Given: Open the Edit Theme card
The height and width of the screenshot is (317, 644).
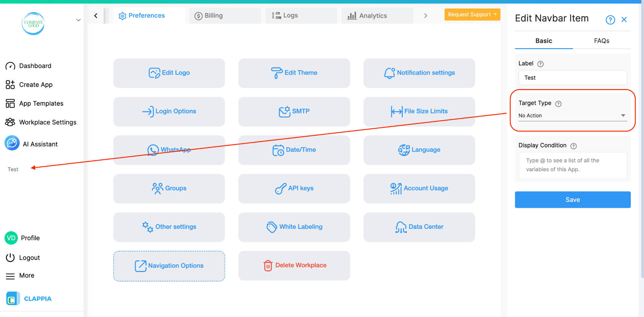Looking at the screenshot, I should pos(294,73).
